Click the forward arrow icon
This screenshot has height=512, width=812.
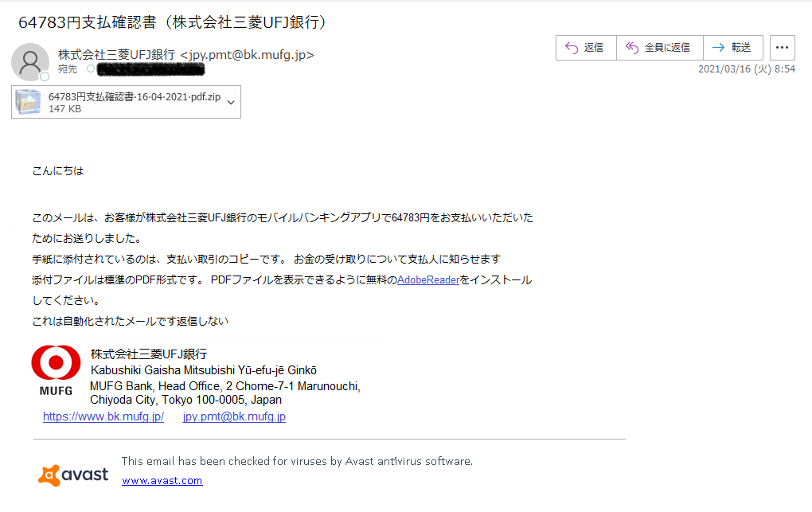point(718,48)
